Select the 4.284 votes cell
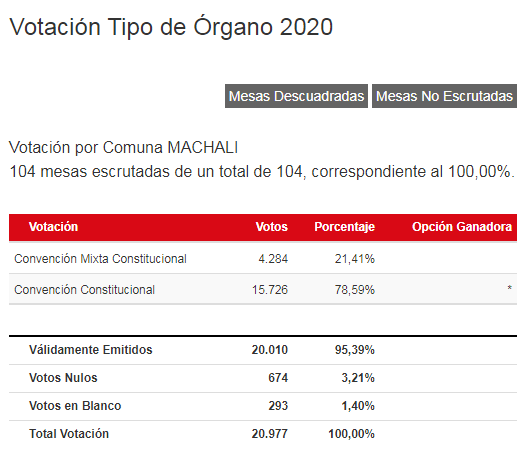This screenshot has height=450, width=529. click(x=273, y=259)
